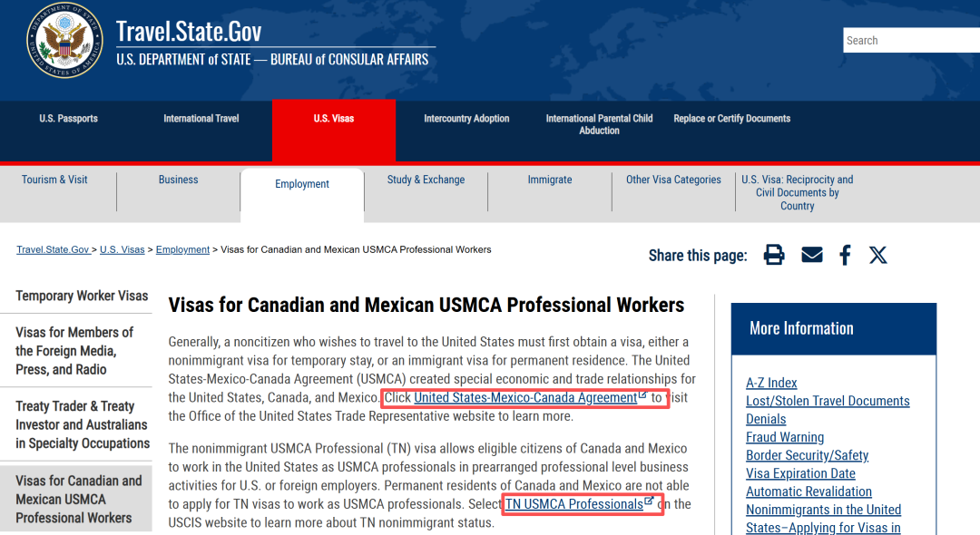Click the Department of State seal logo
The height and width of the screenshot is (535, 980).
click(64, 41)
